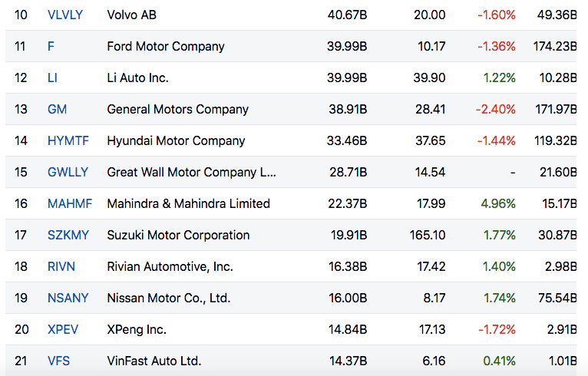Open the RIVN stock link

tap(61, 266)
